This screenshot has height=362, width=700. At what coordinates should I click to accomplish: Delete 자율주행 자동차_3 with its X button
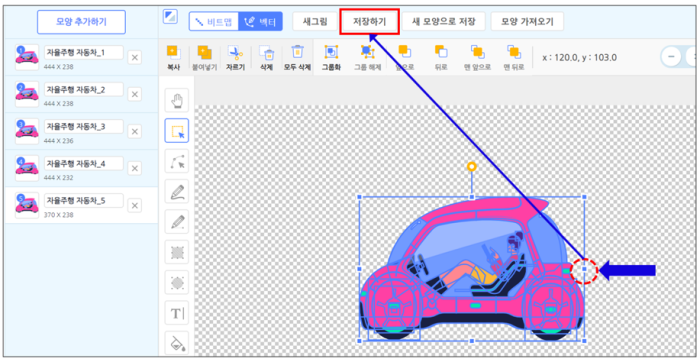coord(134,131)
